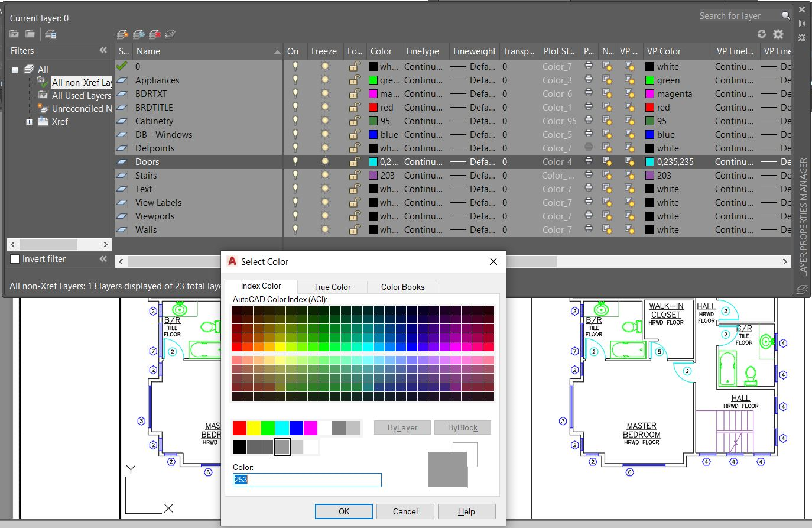Click the plot printer icon for Stairs layer
The width and height of the screenshot is (812, 528).
[x=589, y=175]
